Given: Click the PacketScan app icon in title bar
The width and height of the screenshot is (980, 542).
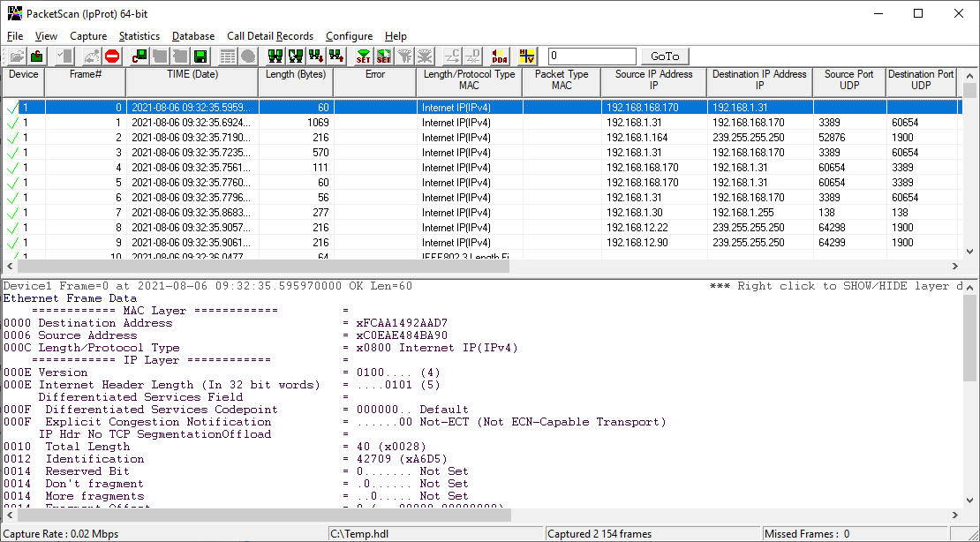Looking at the screenshot, I should click(x=14, y=14).
